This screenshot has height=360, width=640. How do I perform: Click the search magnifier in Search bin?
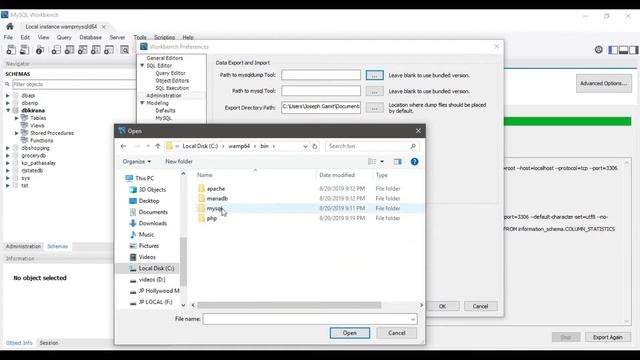(413, 146)
